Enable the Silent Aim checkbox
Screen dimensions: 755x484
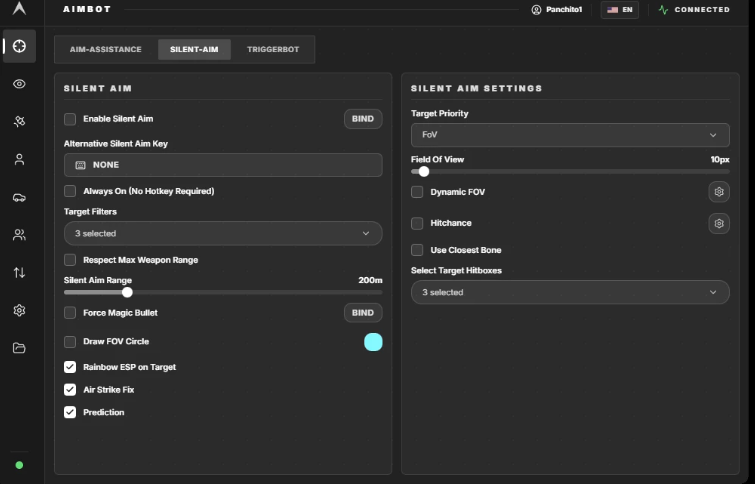point(70,119)
